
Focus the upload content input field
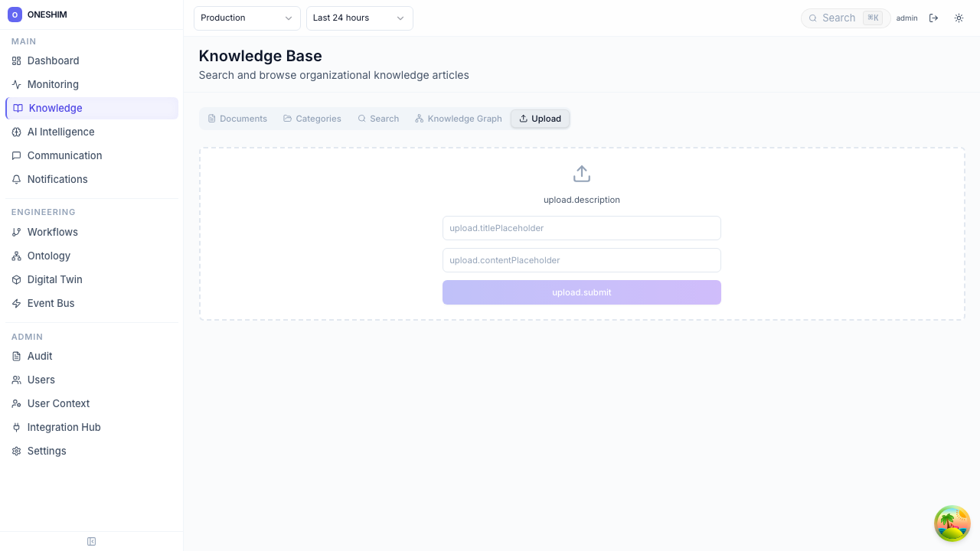581,260
